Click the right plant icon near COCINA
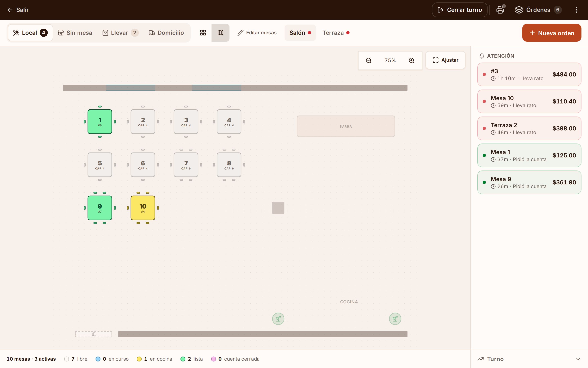Image resolution: width=588 pixels, height=368 pixels. pyautogui.click(x=395, y=319)
